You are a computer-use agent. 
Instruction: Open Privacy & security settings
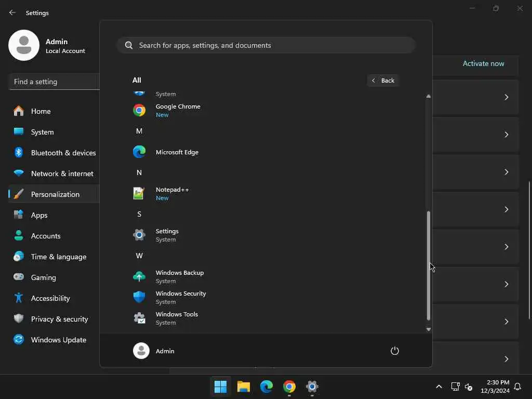point(54,319)
